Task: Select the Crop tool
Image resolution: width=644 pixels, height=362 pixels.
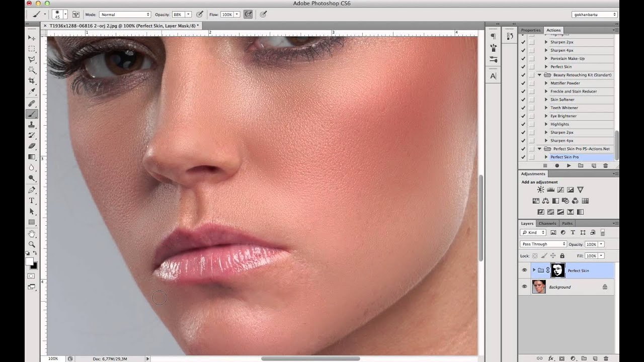Action: pos(32,81)
